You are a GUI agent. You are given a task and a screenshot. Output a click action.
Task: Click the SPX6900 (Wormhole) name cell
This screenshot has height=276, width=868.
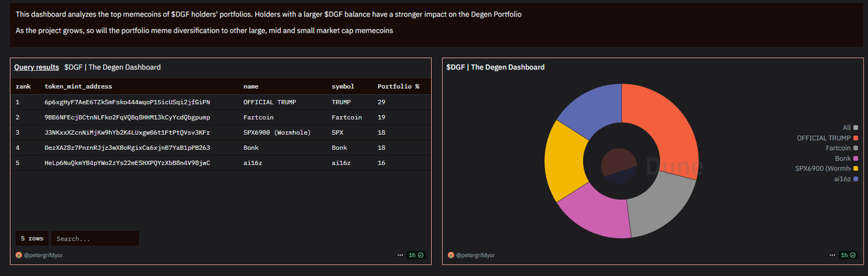point(277,133)
